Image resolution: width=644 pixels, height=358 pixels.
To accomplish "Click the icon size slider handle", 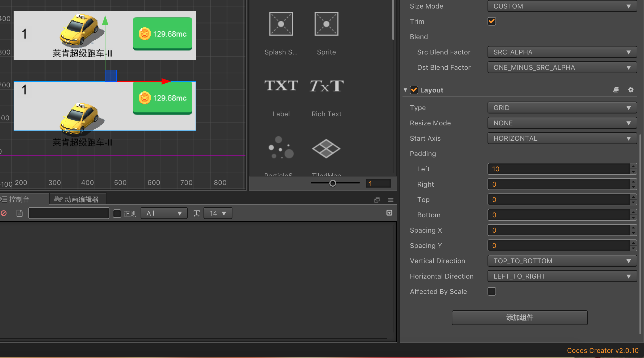I will 333,184.
